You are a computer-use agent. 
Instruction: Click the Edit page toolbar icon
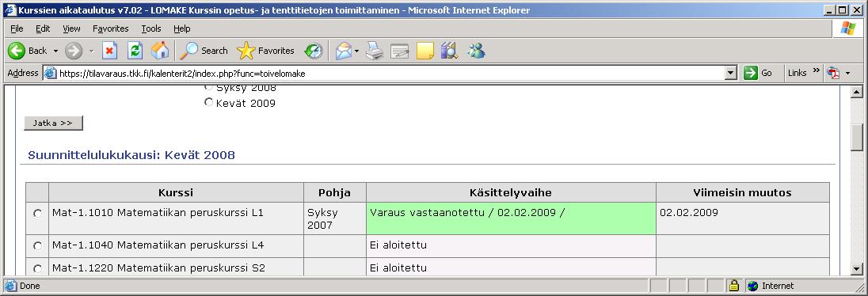[x=399, y=51]
